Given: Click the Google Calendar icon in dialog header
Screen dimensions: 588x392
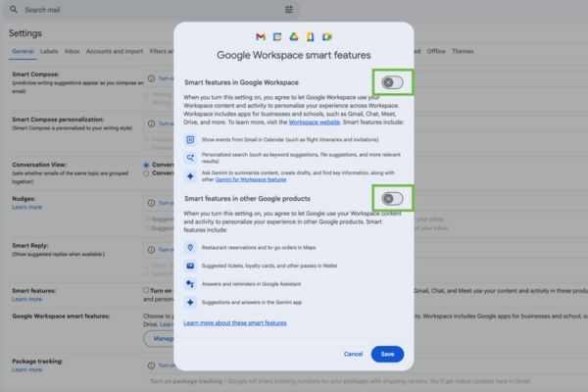Looking at the screenshot, I should (x=277, y=36).
